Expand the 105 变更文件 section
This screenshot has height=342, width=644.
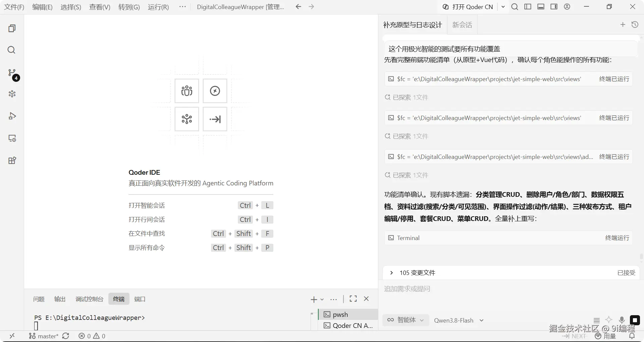tap(511, 273)
